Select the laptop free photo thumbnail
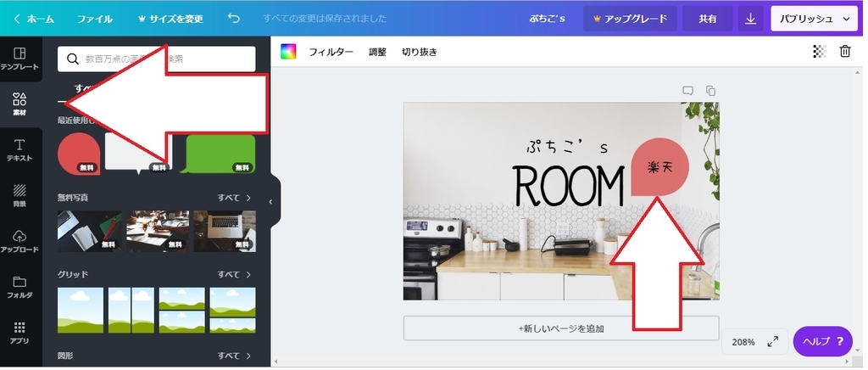This screenshot has height=370, width=868. [x=225, y=231]
